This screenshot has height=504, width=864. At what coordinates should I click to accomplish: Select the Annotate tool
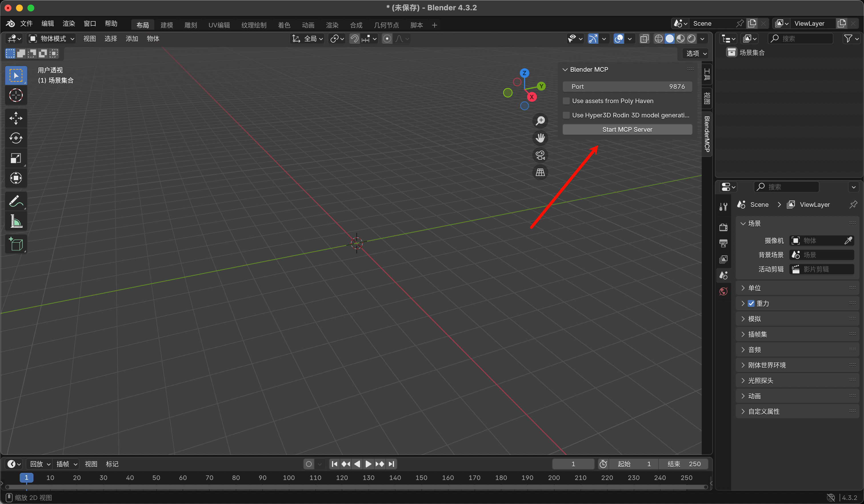coord(16,201)
